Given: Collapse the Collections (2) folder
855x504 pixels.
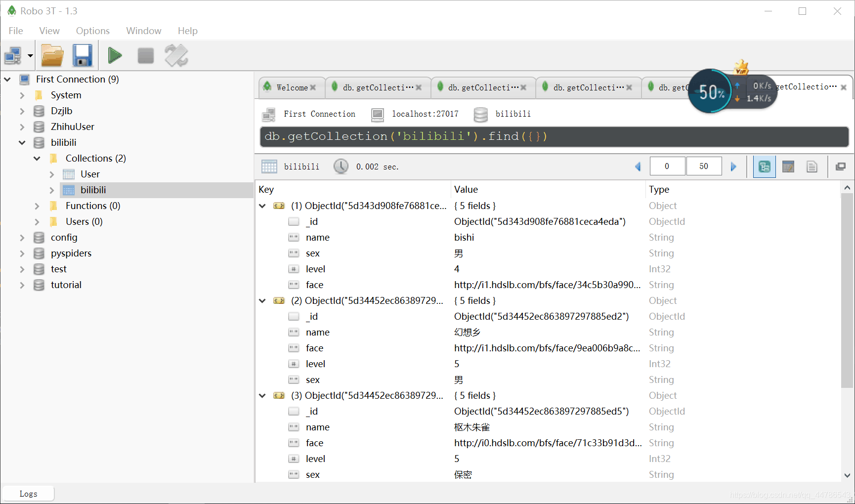Looking at the screenshot, I should (37, 158).
